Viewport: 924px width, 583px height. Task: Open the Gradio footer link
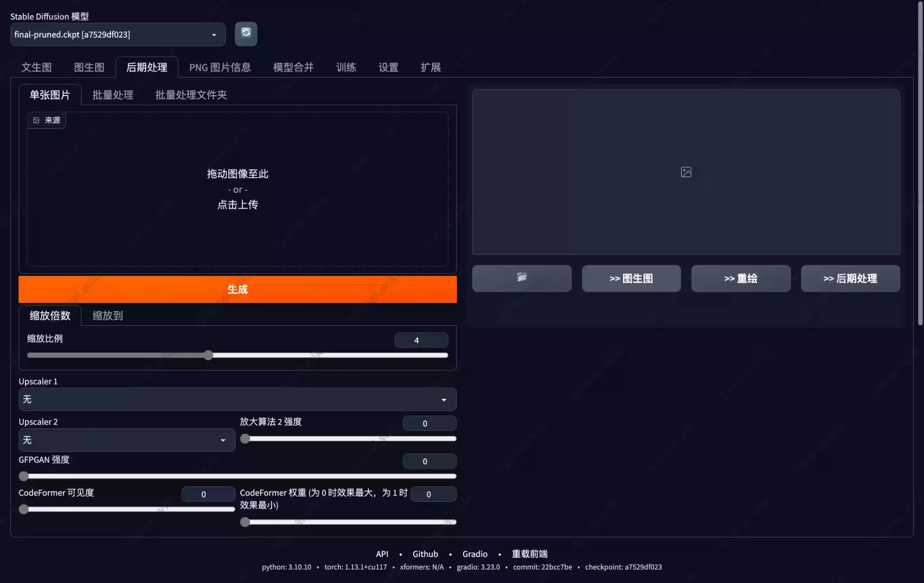475,554
